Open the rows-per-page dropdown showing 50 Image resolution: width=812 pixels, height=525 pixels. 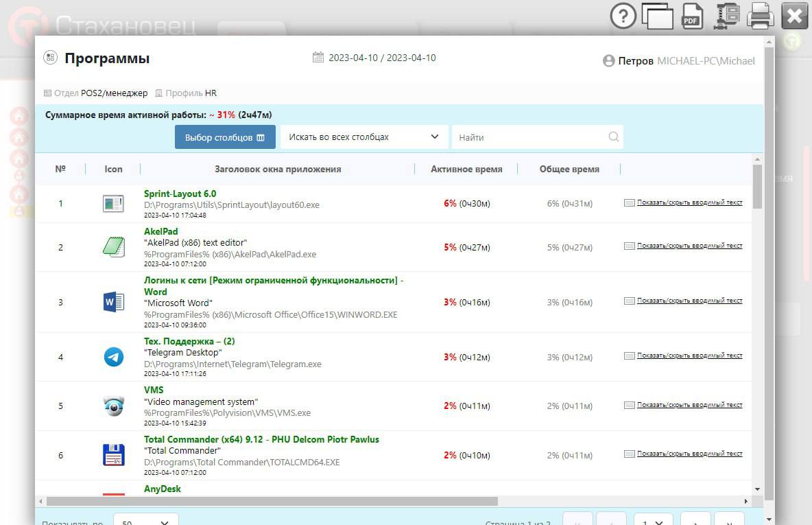click(145, 519)
